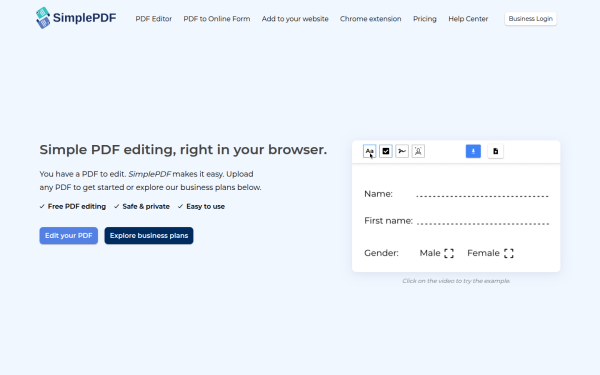600x375 pixels.
Task: Click 'Easy to use' text
Action: pyautogui.click(x=205, y=207)
